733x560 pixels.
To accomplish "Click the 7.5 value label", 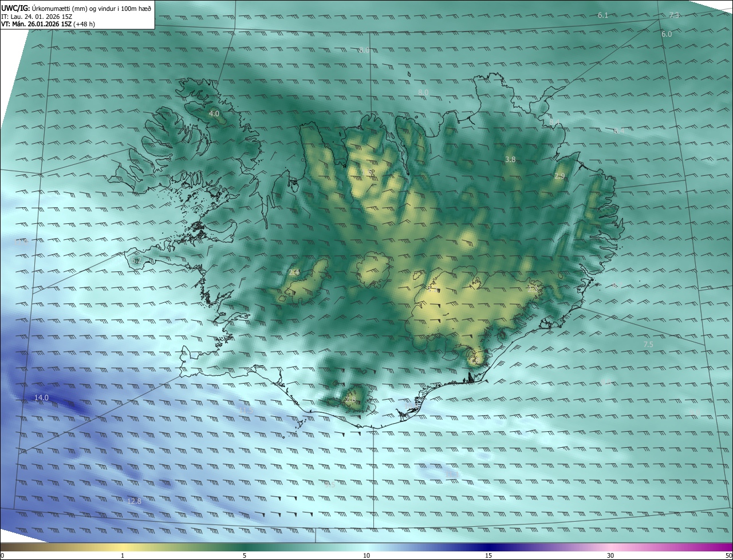I will coord(648,344).
